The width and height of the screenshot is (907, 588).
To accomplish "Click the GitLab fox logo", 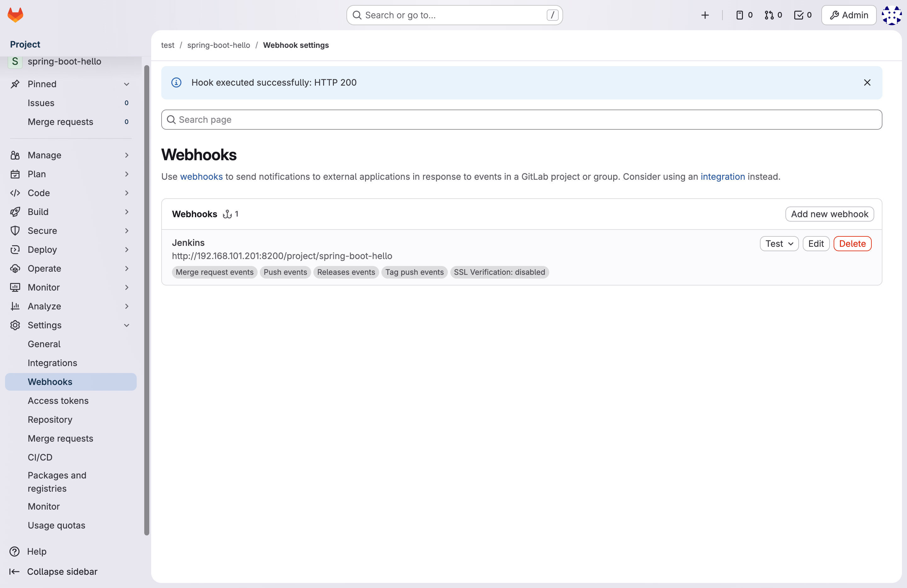I will pos(15,15).
